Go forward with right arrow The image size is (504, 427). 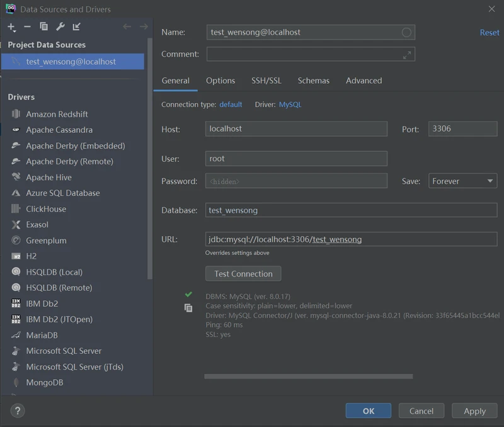point(144,26)
